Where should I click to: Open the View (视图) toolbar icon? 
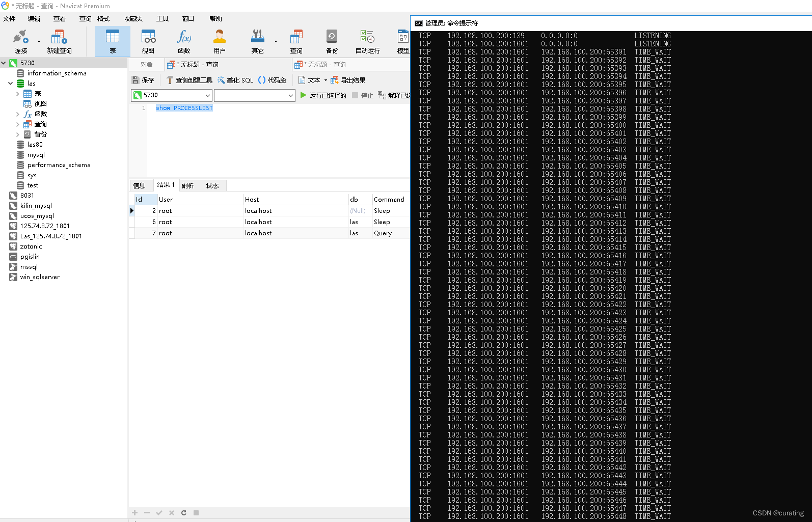point(148,41)
